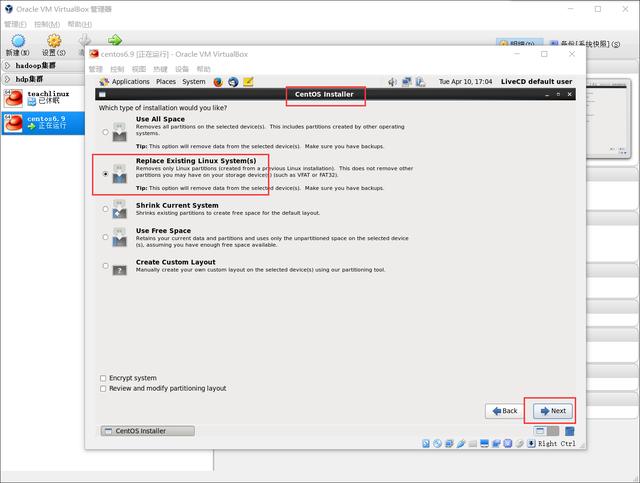Image resolution: width=640 pixels, height=483 pixels.
Task: Open Thunderbird mail icon in the CentOS panel
Action: pos(233,82)
